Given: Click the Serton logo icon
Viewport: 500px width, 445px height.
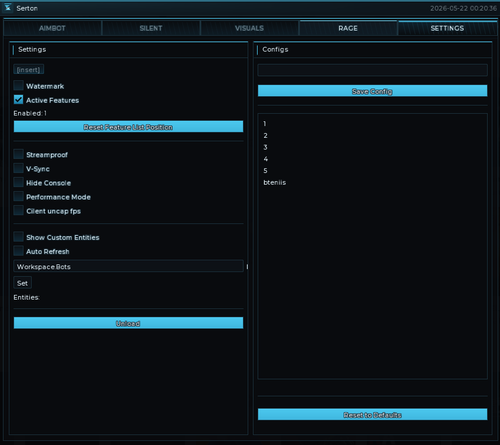Looking at the screenshot, I should pos(8,8).
